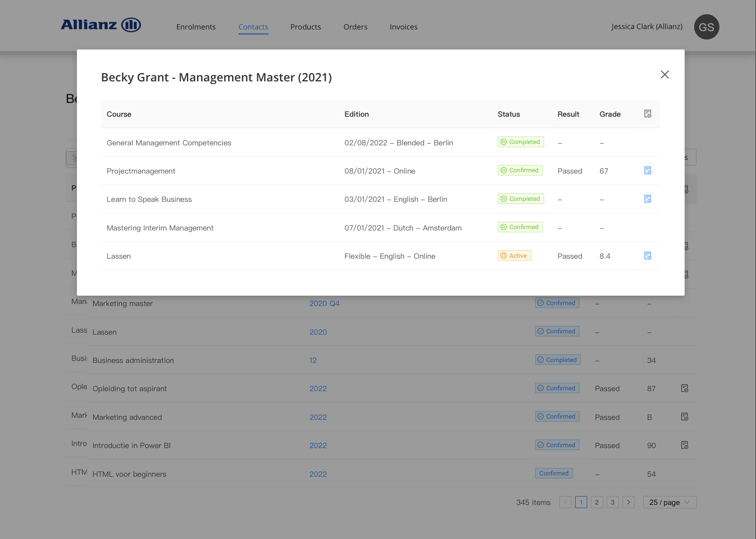The height and width of the screenshot is (539, 756).
Task: Click edition Flexible – English – Online
Action: click(390, 256)
